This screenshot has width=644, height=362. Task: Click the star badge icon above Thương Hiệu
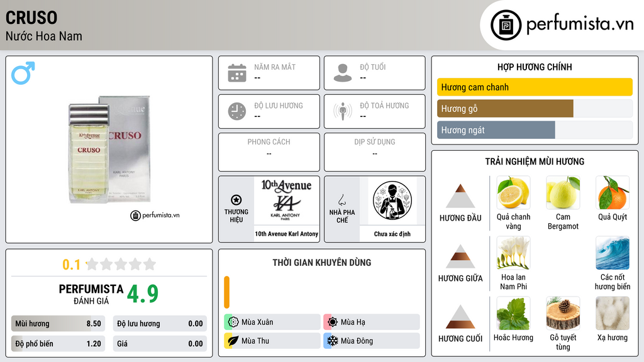[236, 200]
